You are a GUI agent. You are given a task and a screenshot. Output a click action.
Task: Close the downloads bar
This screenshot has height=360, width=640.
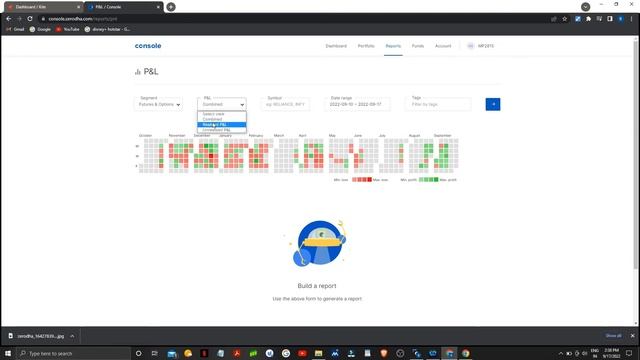coord(632,336)
